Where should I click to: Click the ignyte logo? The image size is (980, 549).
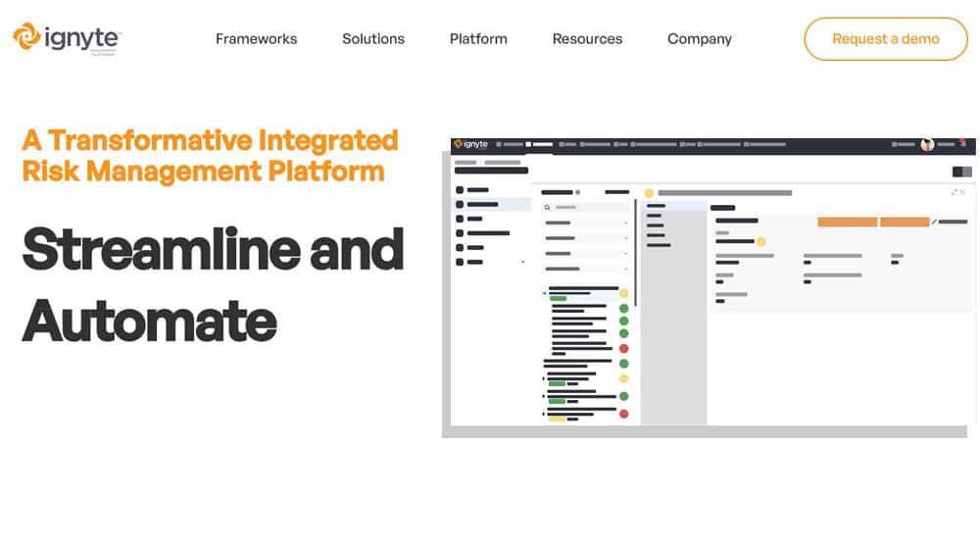[67, 39]
